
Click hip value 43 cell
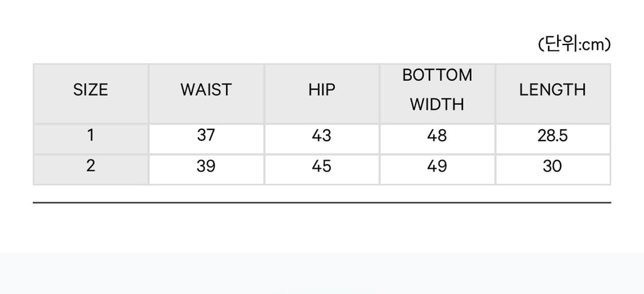(322, 136)
